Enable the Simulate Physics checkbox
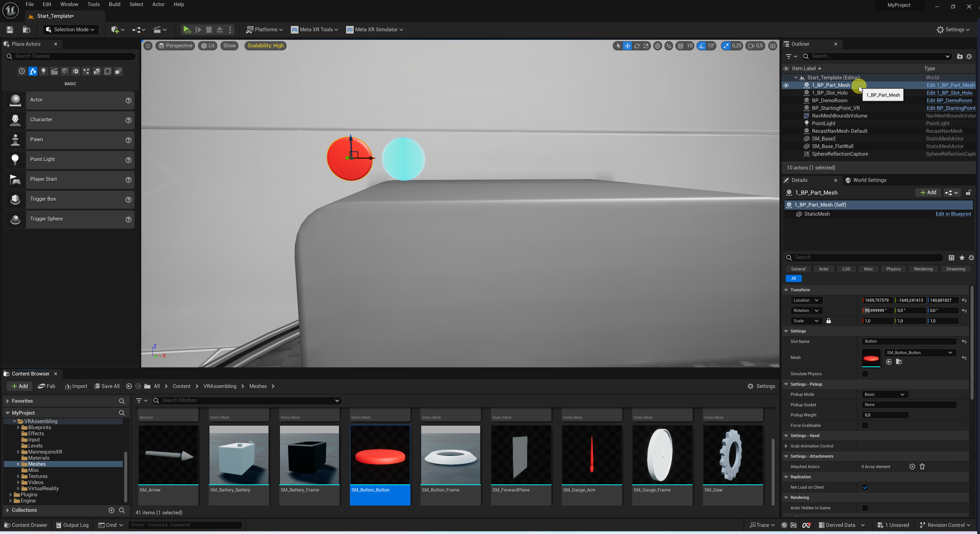The image size is (980, 534). 865,374
